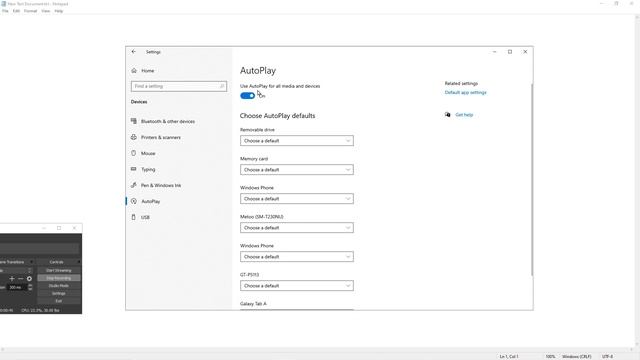Click the add transition plus icon in OBS
This screenshot has width=640, height=360.
click(x=12, y=278)
